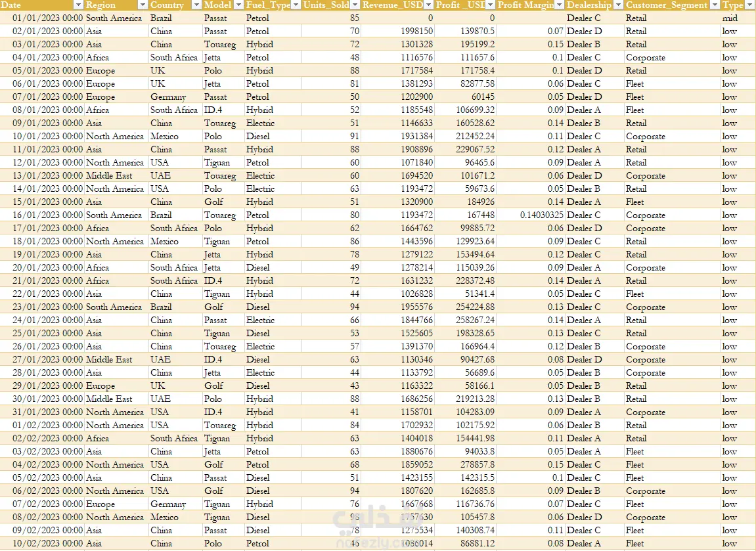Viewport: 756px width, 551px height.
Task: Open the Model column filter dropdown
Action: coord(238,5)
